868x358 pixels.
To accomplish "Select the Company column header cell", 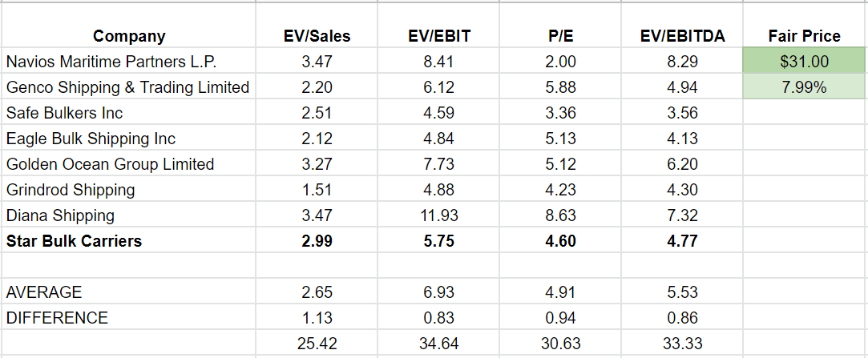I will tap(129, 36).
